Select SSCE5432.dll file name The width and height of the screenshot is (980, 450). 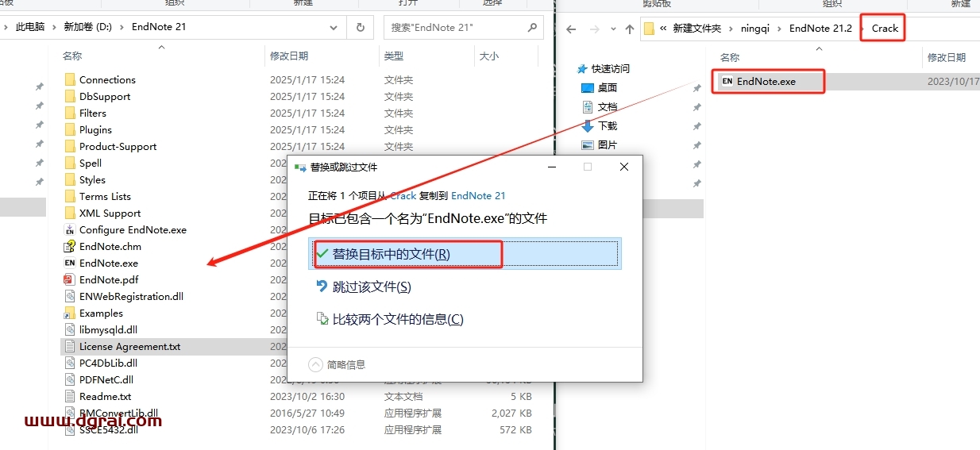108,429
